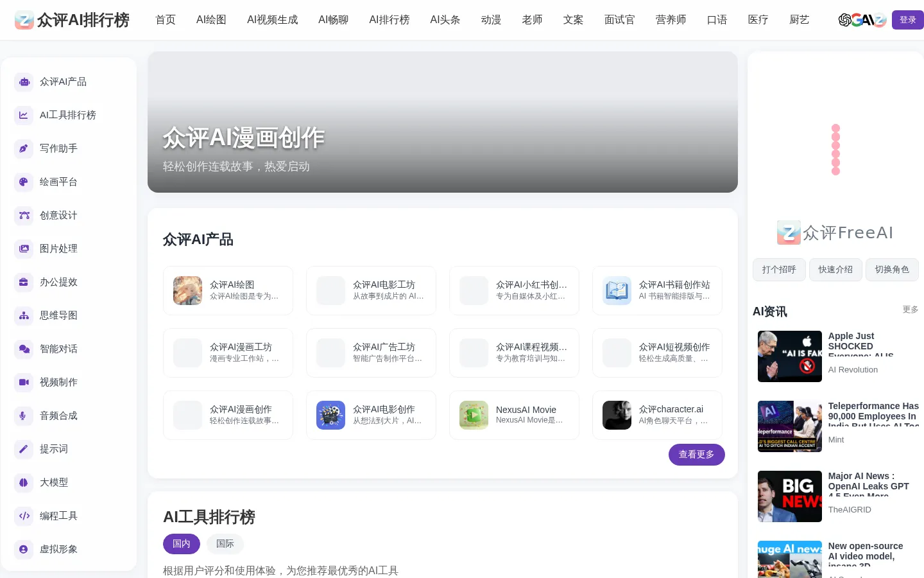Open the 首页 navigation item
Screen dimensions: 924x578
(166, 20)
